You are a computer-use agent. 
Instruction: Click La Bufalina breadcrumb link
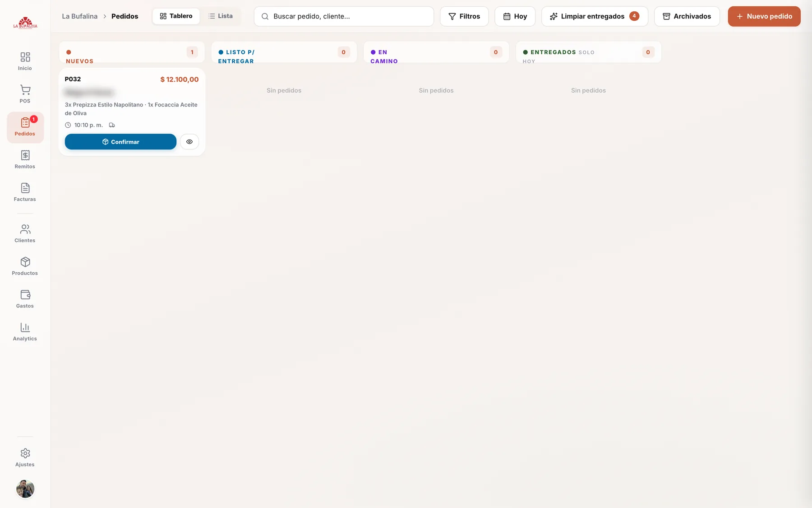[x=80, y=16]
